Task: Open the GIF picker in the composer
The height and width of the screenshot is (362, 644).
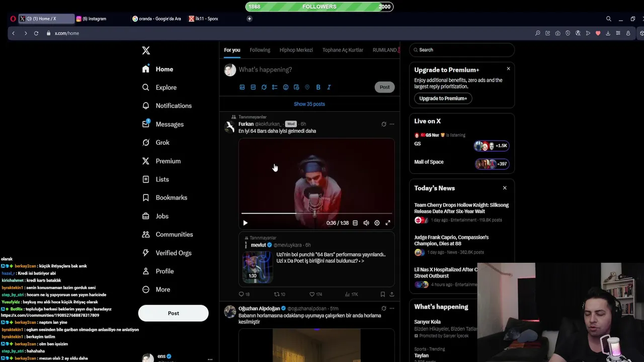Action: click(x=253, y=87)
